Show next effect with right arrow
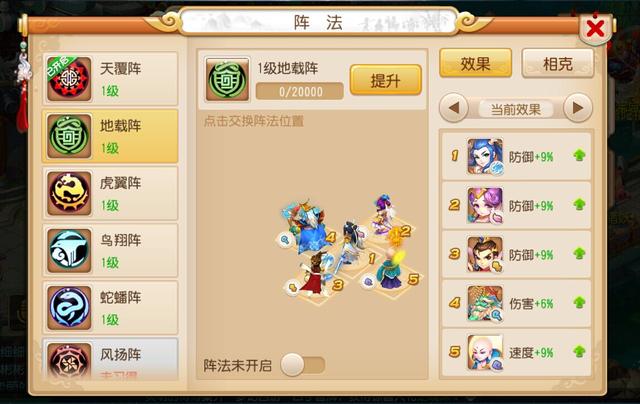Viewport: 640px width, 404px height. 578,108
